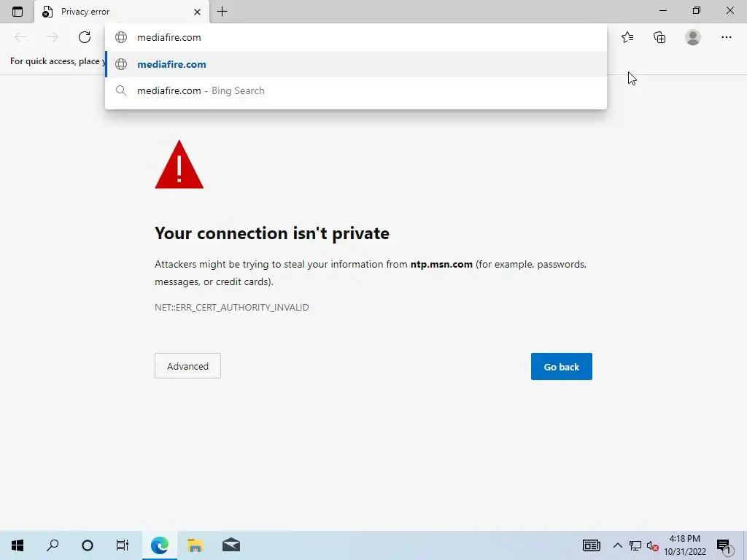Open the Collections icon
The height and width of the screenshot is (560, 747).
click(x=659, y=37)
